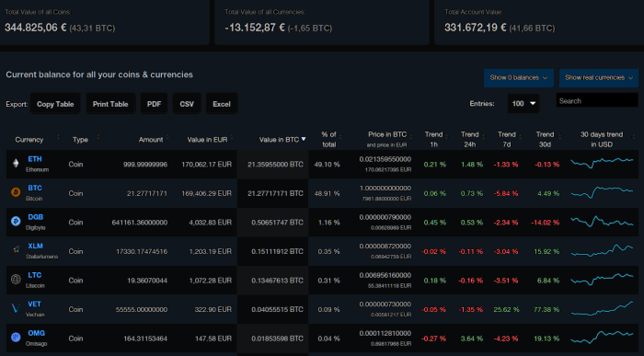Click the VET 77.38 % 30d trend

tap(546, 310)
